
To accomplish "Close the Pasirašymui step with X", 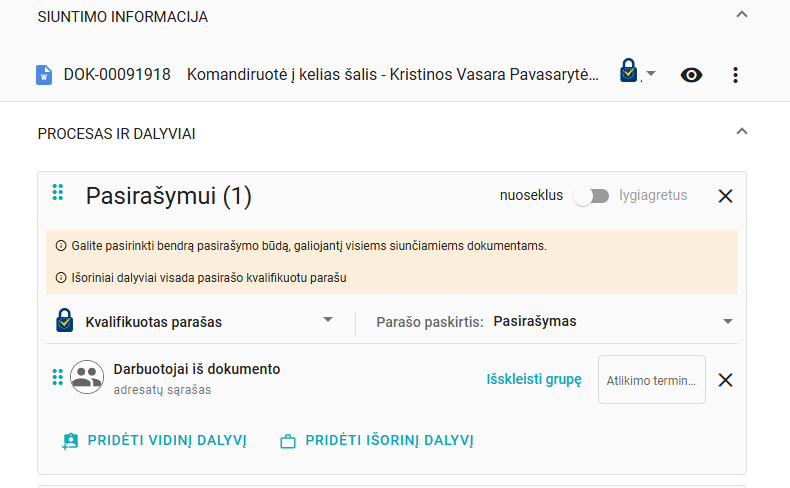I will click(726, 196).
